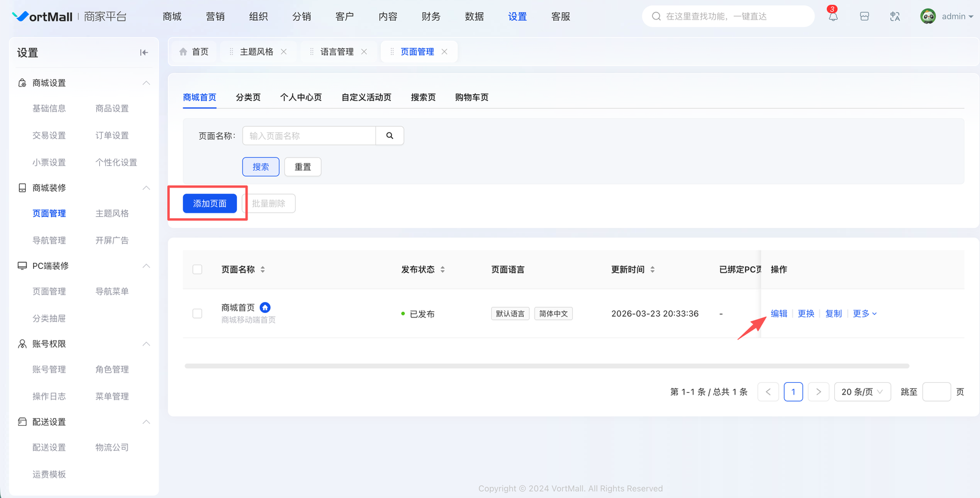Click the store icon in top bar

coord(864,17)
